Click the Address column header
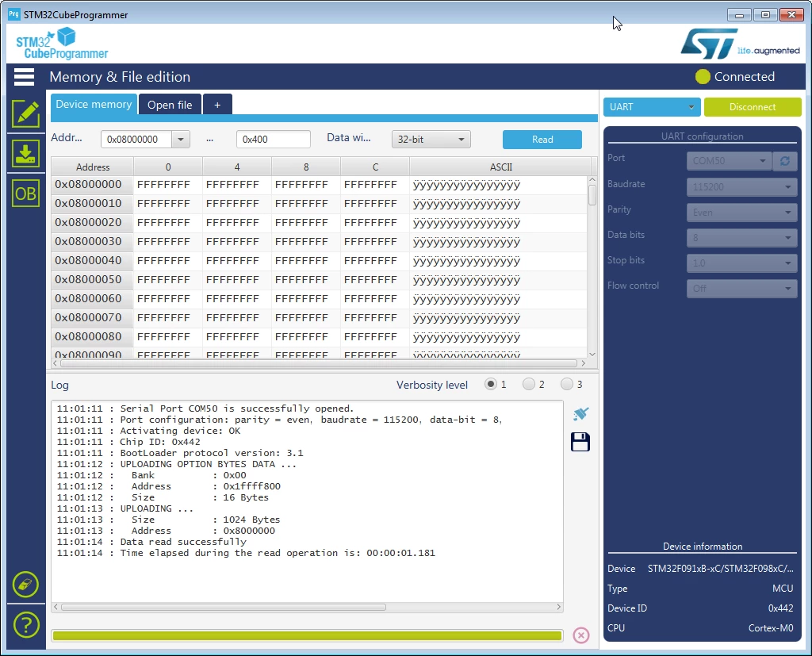 pyautogui.click(x=93, y=167)
